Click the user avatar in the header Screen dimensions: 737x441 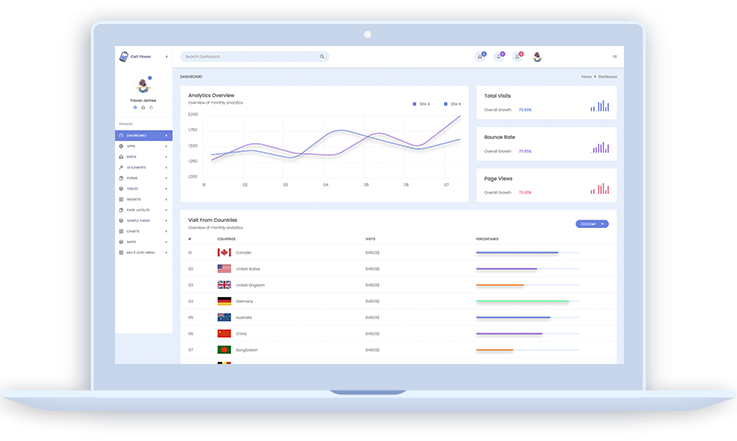pyautogui.click(x=536, y=56)
